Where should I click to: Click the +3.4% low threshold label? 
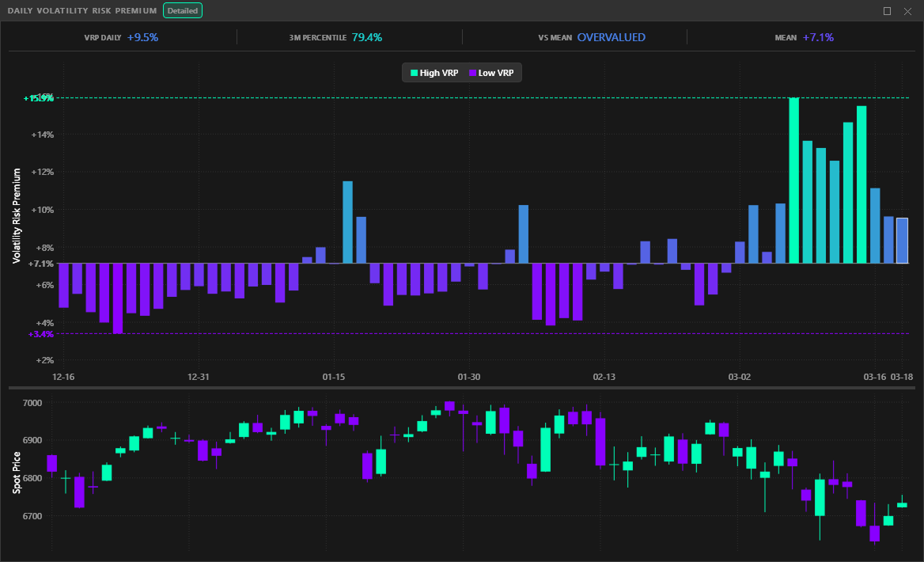[x=41, y=335]
